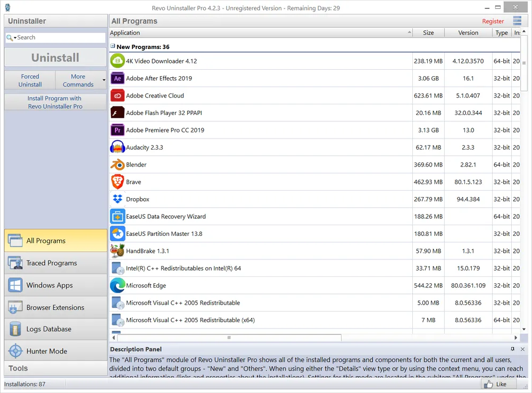The image size is (532, 393).
Task: Click the Blender application icon
Action: pos(117,165)
